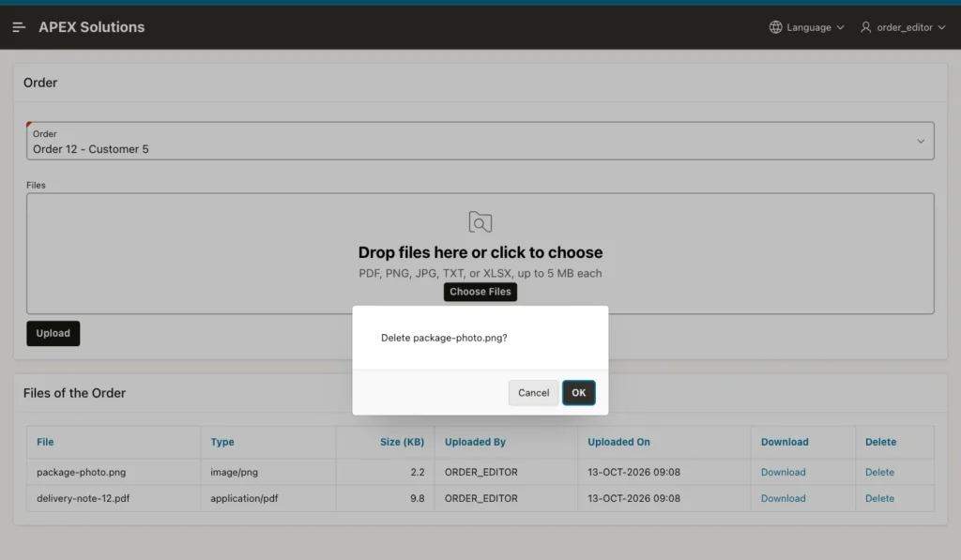Download delivery-note-12.pdf via its Download link
The height and width of the screenshot is (560, 961).
(x=783, y=498)
